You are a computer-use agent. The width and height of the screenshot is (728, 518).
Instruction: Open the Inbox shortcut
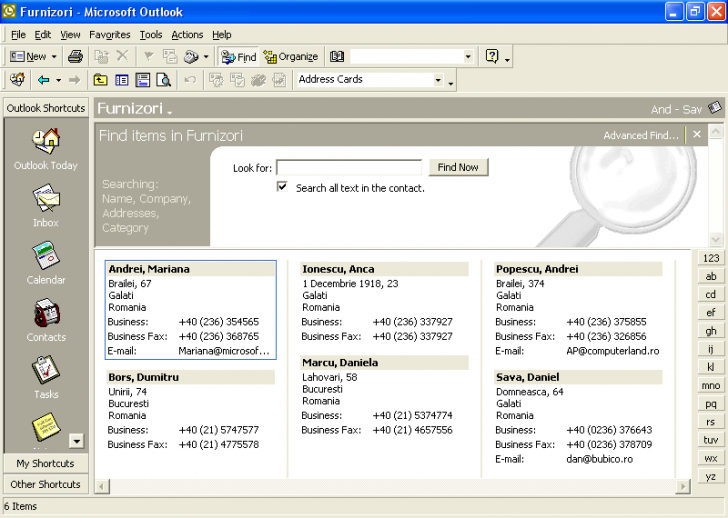pyautogui.click(x=45, y=205)
